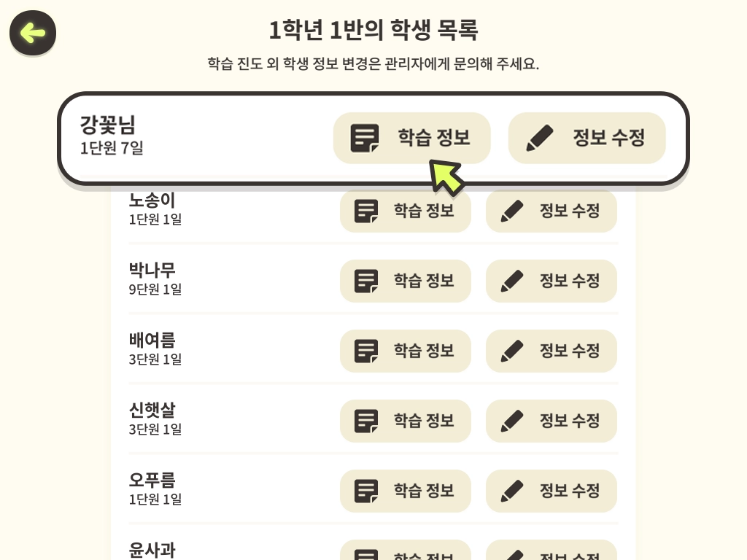Select student name 신햇살
This screenshot has width=747, height=560.
[x=152, y=410]
